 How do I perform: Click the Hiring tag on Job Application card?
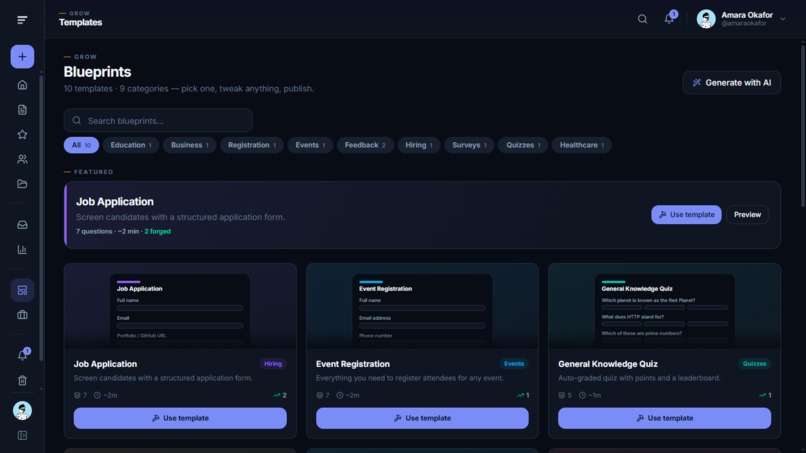point(272,364)
